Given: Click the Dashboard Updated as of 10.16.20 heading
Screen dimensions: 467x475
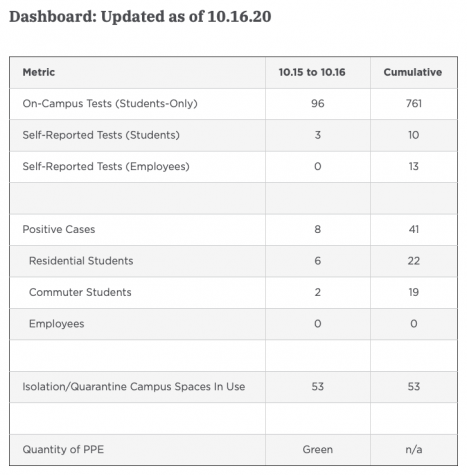Looking at the screenshot, I should [140, 17].
